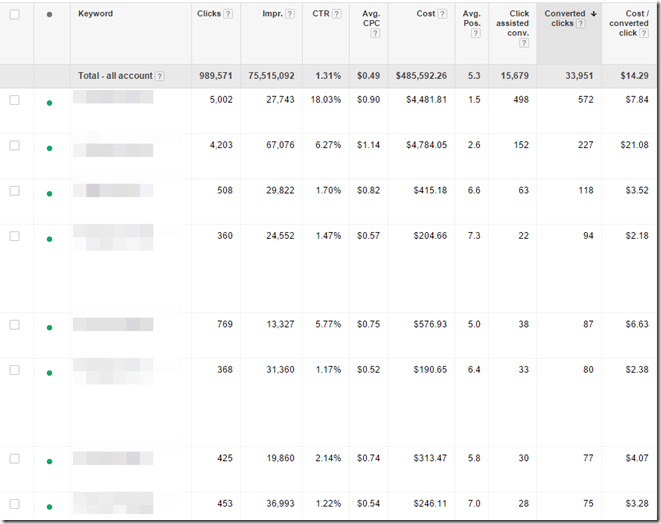This screenshot has width=661, height=524.
Task: Click the help icon under Avg. CPC
Action: click(375, 33)
